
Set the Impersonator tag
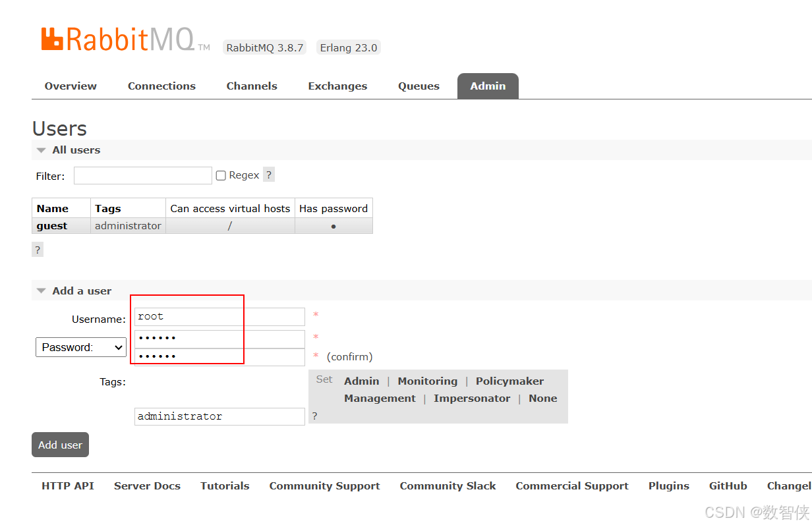click(472, 398)
